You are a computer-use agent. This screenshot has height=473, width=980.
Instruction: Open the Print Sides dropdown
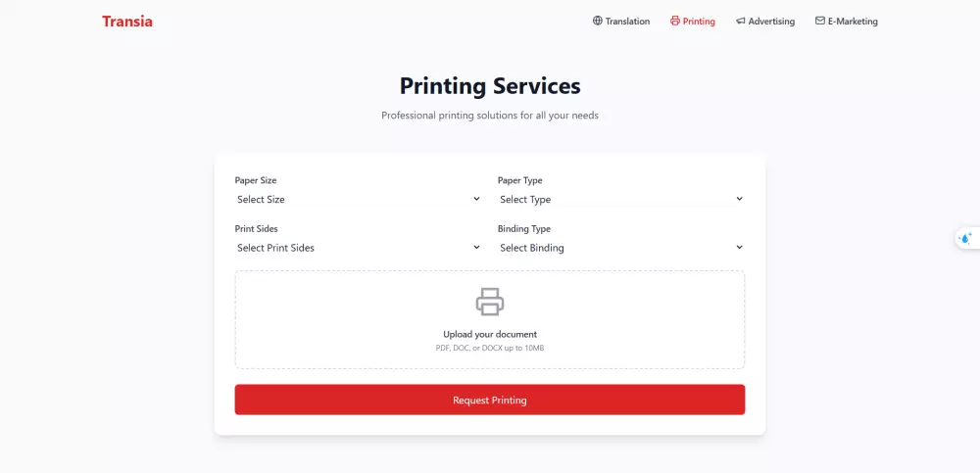point(358,248)
